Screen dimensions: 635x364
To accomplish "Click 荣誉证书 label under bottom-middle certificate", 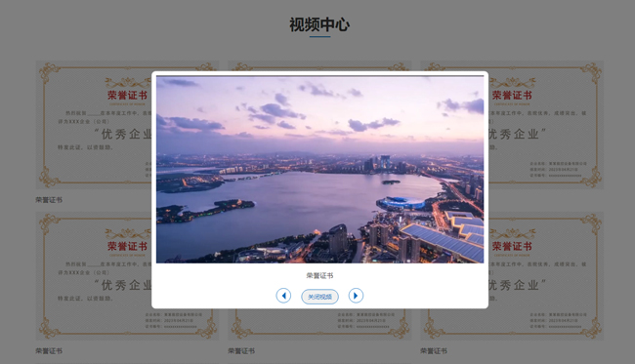I will pyautogui.click(x=241, y=350).
